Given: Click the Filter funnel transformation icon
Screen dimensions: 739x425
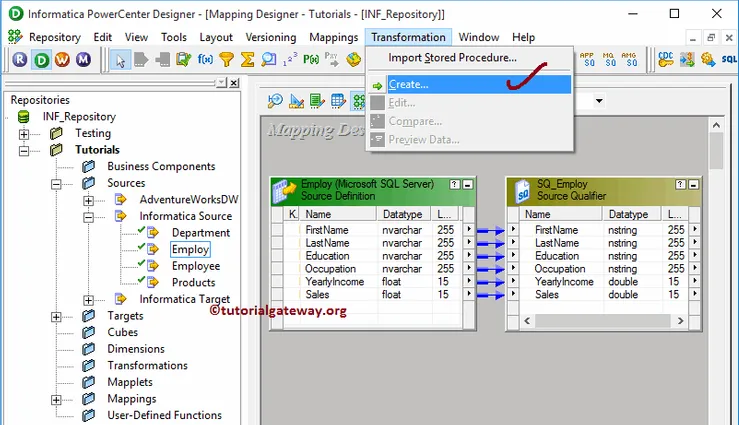Looking at the screenshot, I should [x=227, y=59].
